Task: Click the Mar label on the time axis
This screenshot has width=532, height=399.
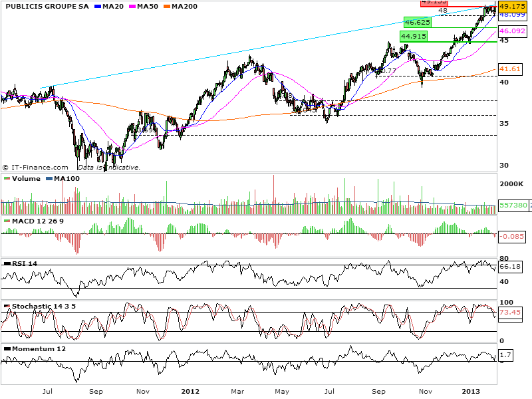Action: [x=237, y=392]
